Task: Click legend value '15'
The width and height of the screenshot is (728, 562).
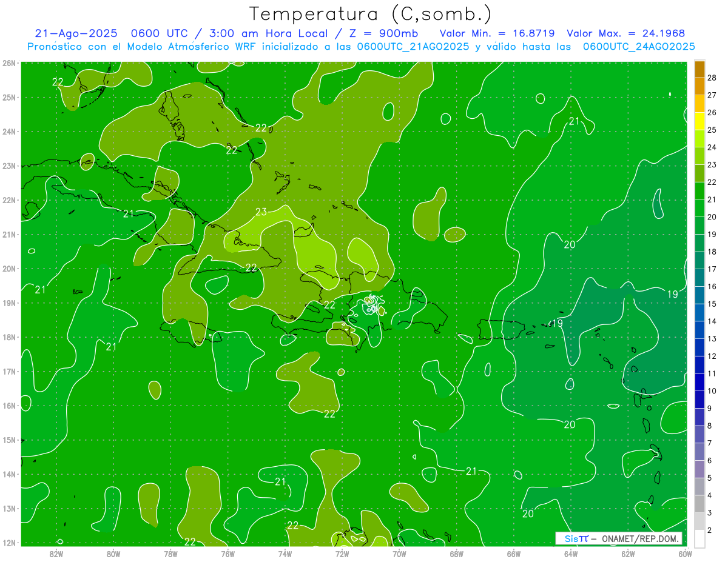Action: pyautogui.click(x=712, y=304)
